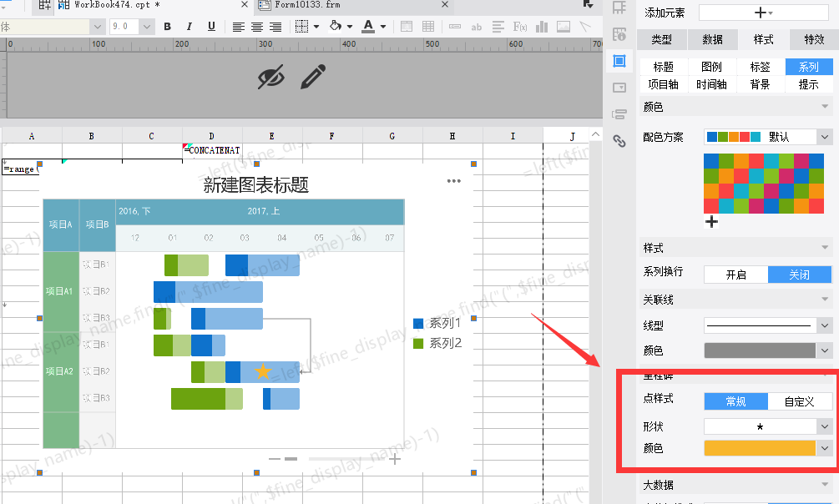839x504 pixels.
Task: Align cell text to the right
Action: click(x=275, y=27)
